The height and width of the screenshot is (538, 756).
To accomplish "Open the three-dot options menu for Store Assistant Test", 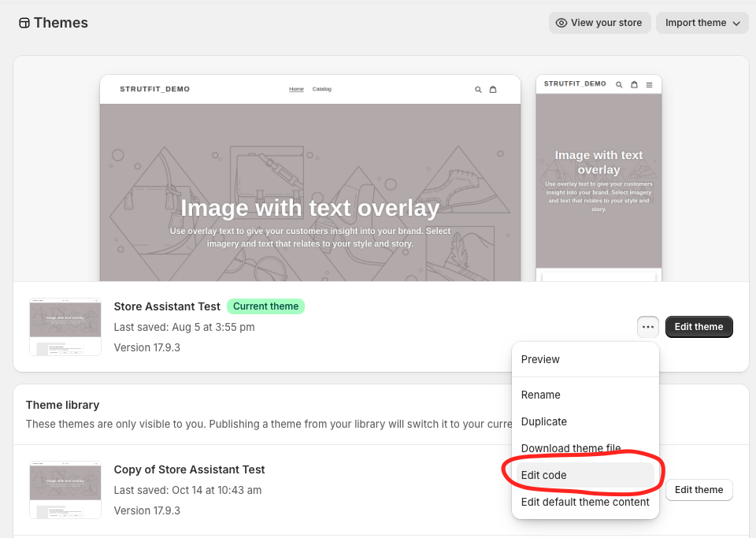I will coord(647,326).
